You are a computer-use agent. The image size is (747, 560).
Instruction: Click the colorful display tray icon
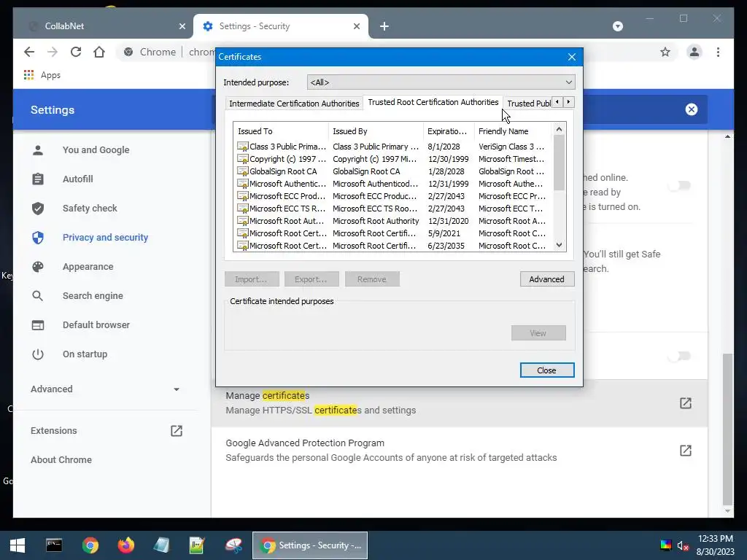(x=665, y=545)
